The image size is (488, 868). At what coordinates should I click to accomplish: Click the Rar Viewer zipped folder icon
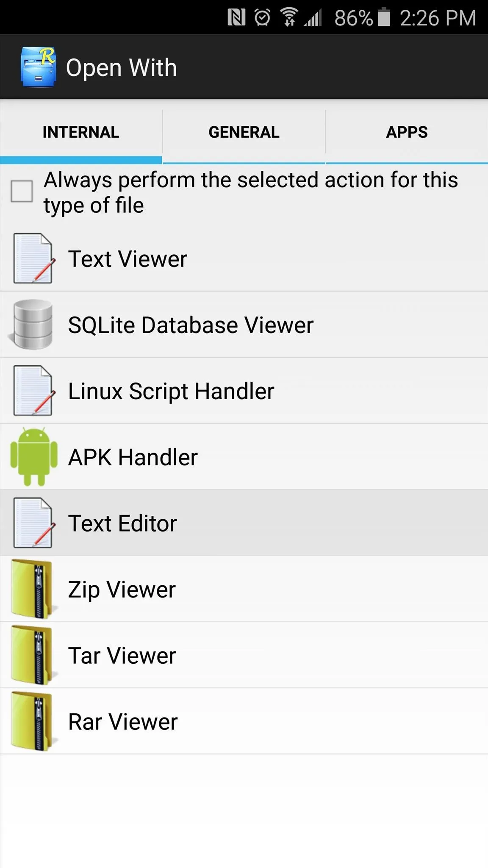tap(33, 721)
